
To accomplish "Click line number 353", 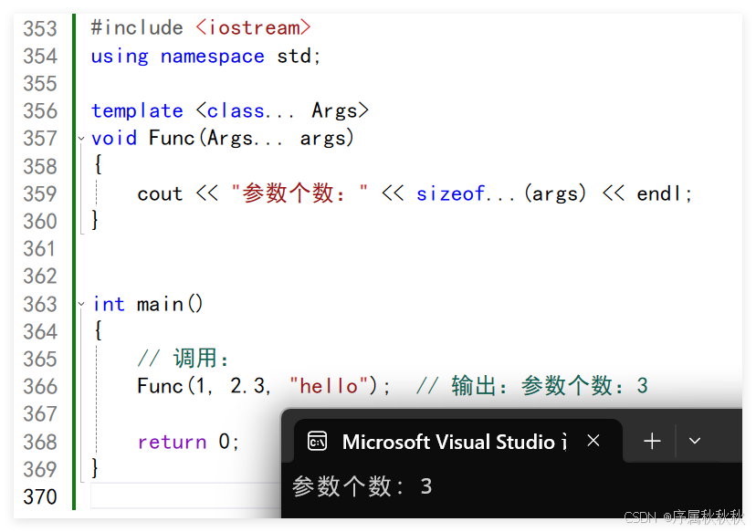I will (40, 28).
